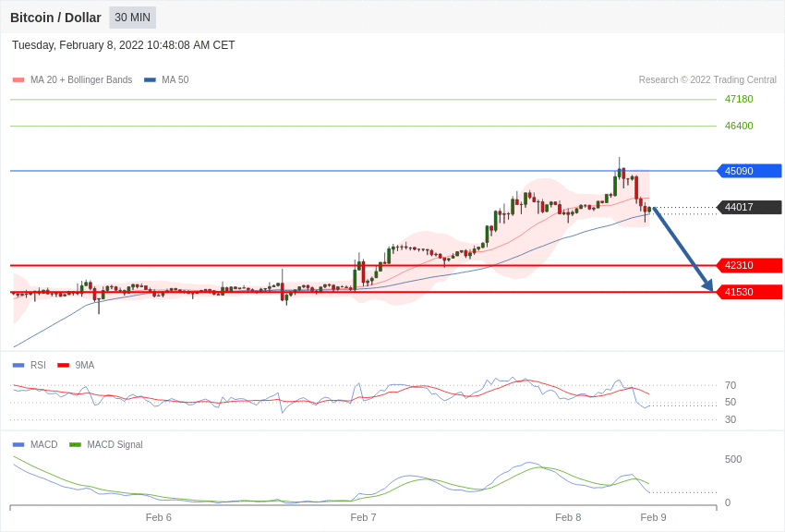Click the Feb 7 date axis label

pyautogui.click(x=364, y=517)
